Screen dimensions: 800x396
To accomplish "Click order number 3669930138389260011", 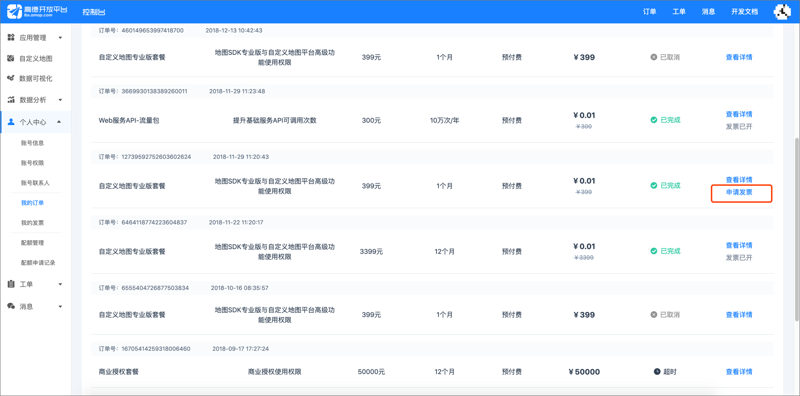I will pos(155,91).
